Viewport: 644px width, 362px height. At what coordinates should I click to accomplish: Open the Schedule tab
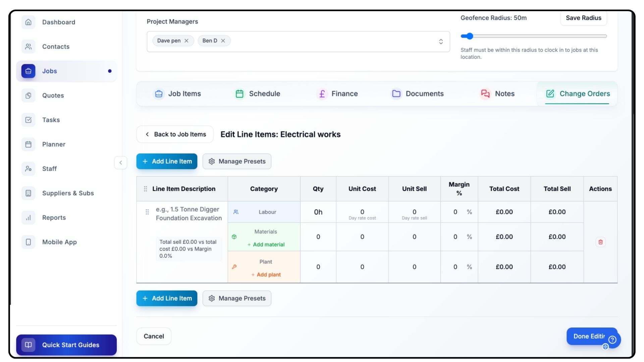(258, 94)
